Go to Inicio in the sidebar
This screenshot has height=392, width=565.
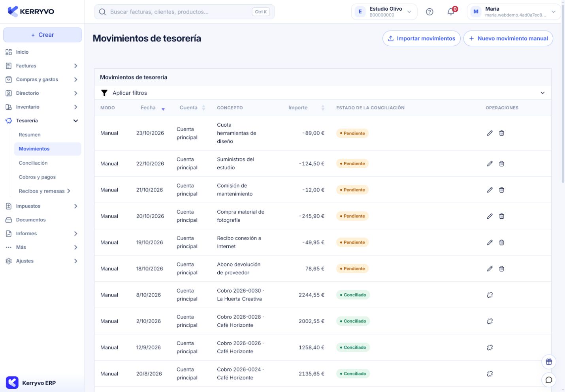pos(41,52)
